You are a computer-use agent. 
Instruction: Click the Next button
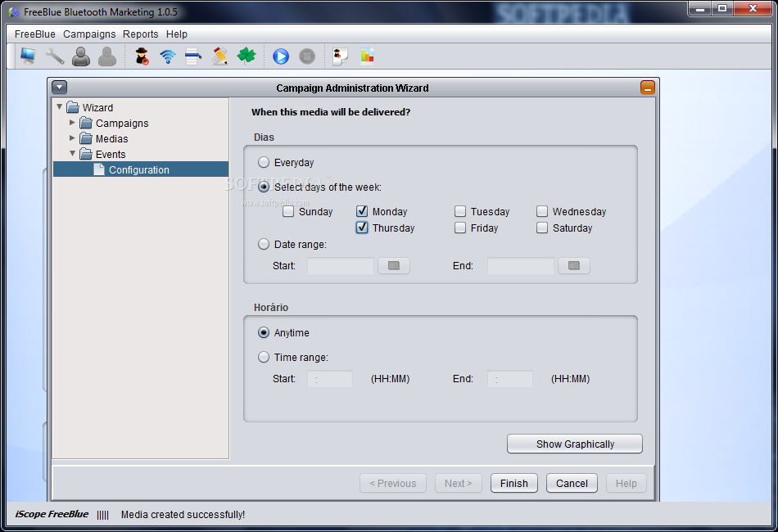(x=459, y=484)
